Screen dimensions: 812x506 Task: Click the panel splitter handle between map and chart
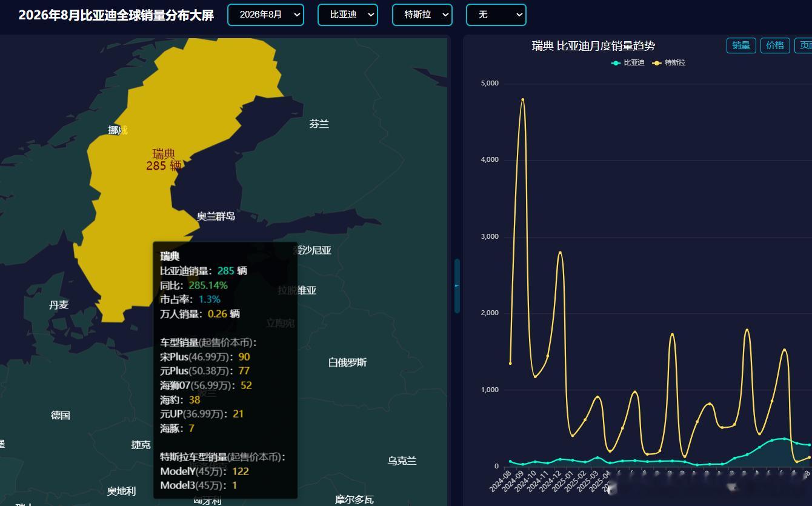457,286
